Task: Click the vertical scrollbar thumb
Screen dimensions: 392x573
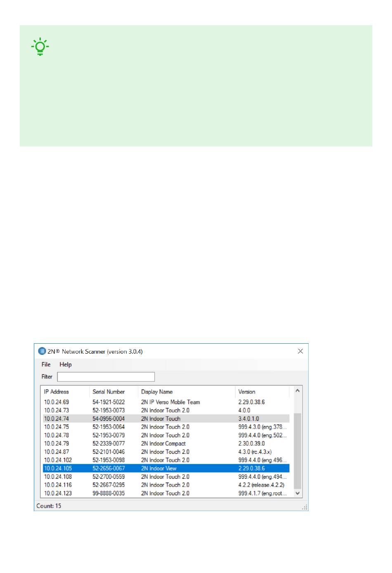Action: pos(298,451)
